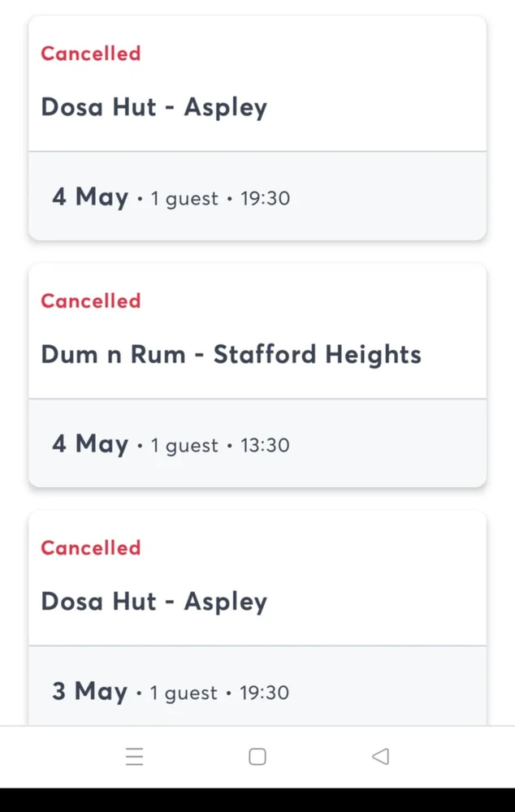Tap the Cancelled status on the bottom Dosa Hut card
Viewport: 515px width, 812px height.
91,548
